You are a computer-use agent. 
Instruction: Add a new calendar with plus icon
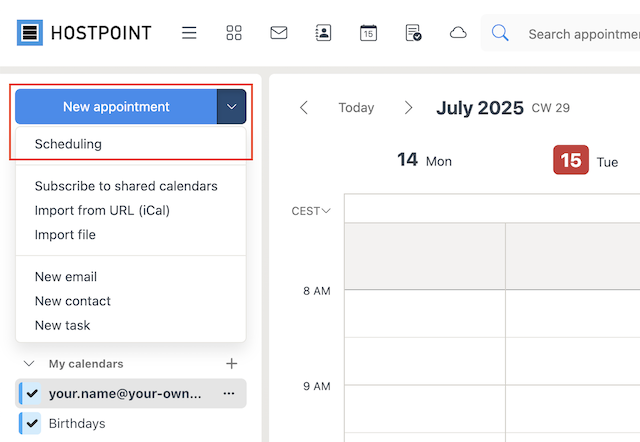[x=231, y=363]
